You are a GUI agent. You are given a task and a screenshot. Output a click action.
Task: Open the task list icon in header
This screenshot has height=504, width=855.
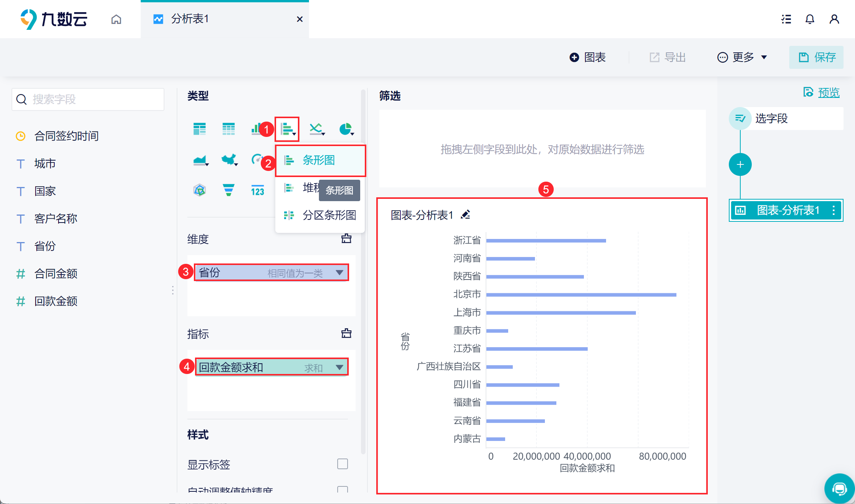click(786, 19)
